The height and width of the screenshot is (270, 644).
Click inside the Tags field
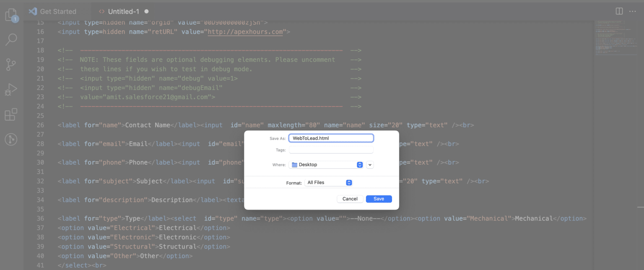[331, 150]
